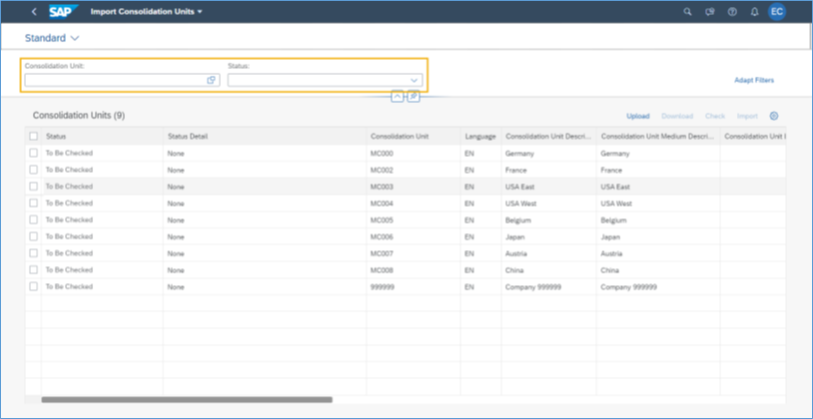Open the help question mark icon
Image resolution: width=813 pixels, height=419 pixels.
coord(732,12)
